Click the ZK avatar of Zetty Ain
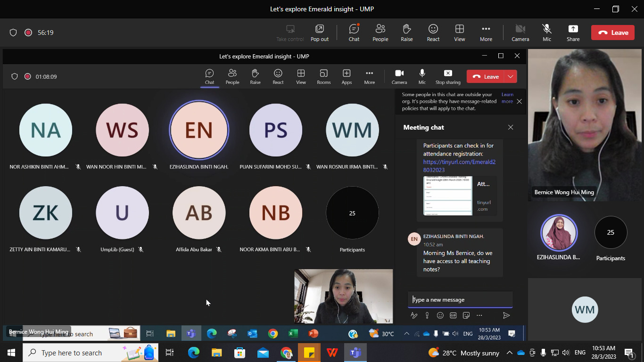 (x=46, y=213)
